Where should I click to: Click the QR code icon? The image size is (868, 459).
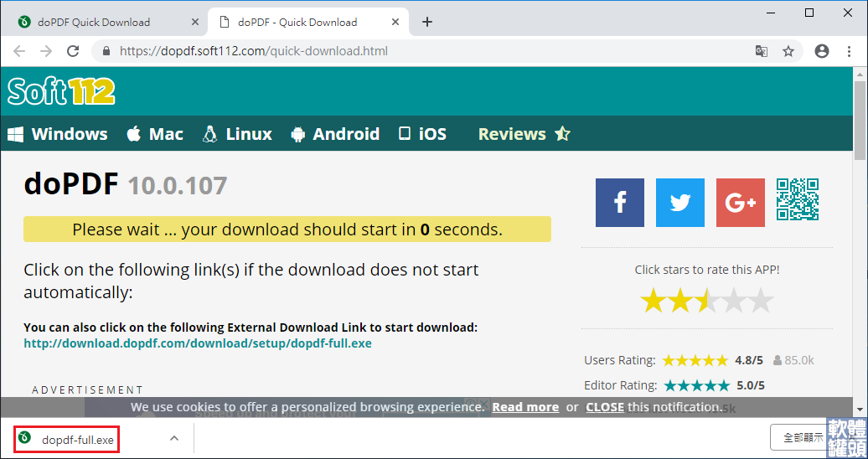(x=798, y=199)
